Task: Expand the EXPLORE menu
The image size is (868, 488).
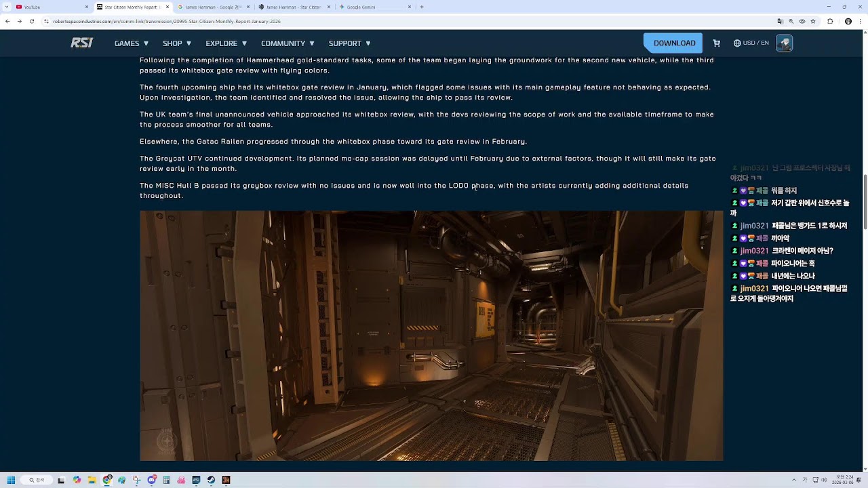Action: (x=226, y=43)
